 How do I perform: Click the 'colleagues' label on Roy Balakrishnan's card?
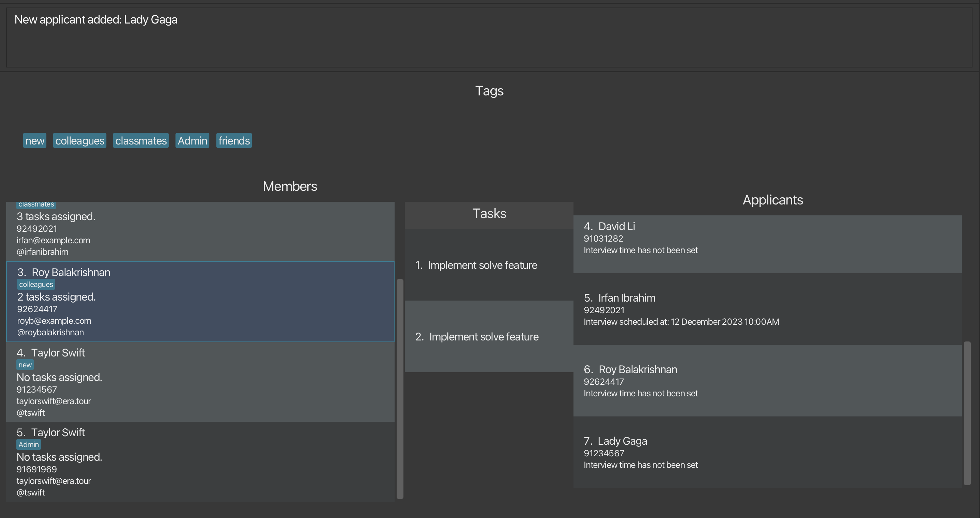pyautogui.click(x=36, y=284)
